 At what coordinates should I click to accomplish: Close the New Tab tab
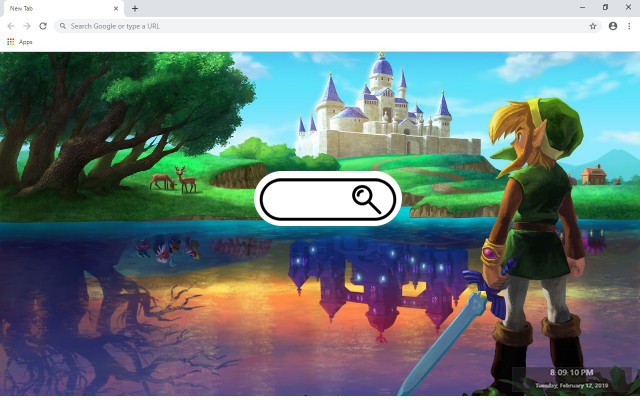[116, 8]
